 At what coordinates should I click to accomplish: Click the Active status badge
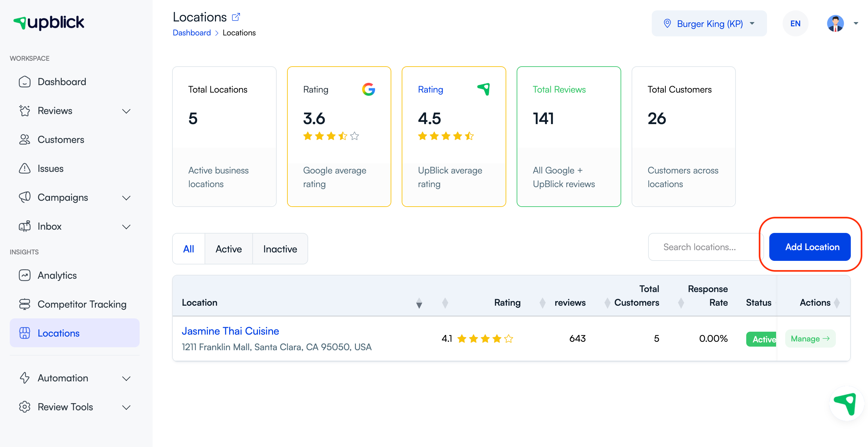pyautogui.click(x=761, y=339)
